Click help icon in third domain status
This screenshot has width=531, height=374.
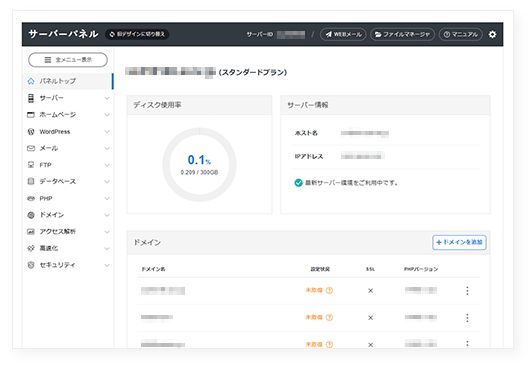pyautogui.click(x=329, y=344)
